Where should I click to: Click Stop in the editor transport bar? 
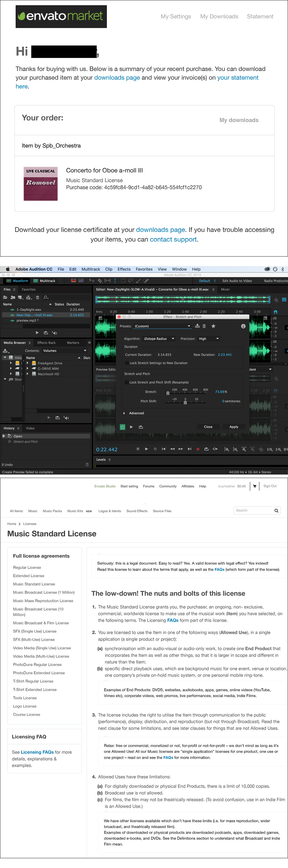pyautogui.click(x=138, y=449)
